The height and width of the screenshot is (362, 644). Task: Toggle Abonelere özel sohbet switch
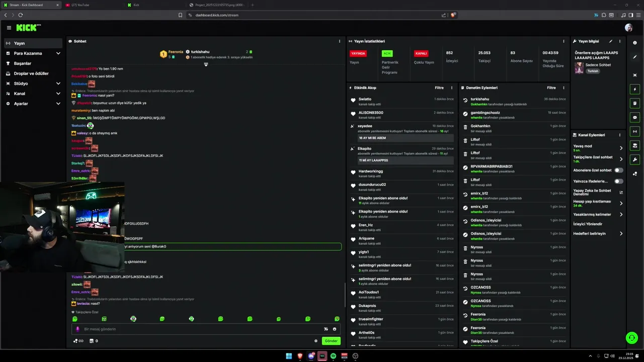pyautogui.click(x=618, y=170)
